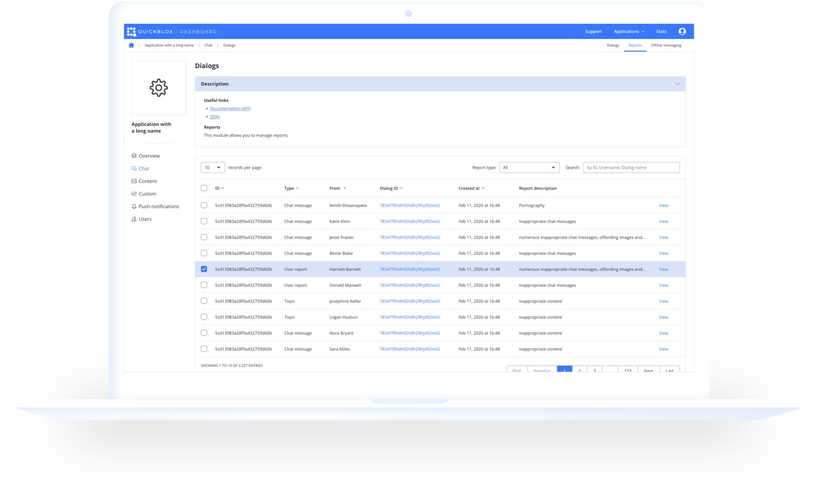This screenshot has height=504, width=819.
Task: Check the Josephine Keller row checkbox
Action: [x=204, y=301]
